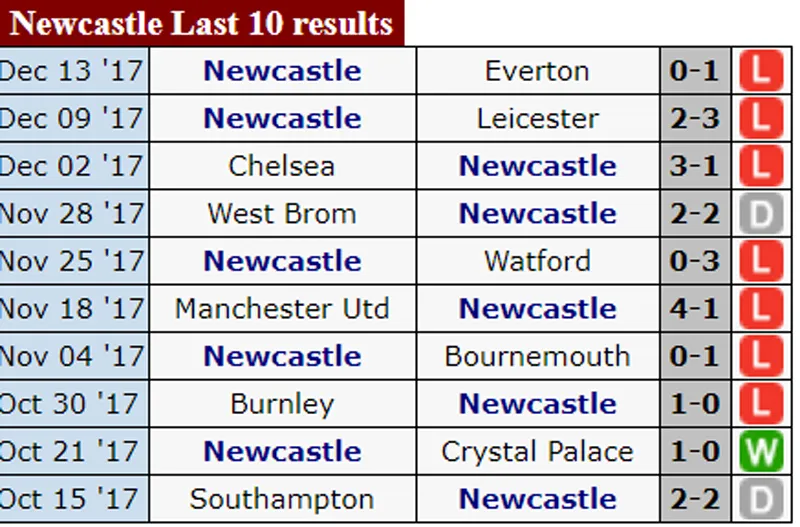Click the Newcastle Last 10 results header
Viewport: 800px width, 527px height.
pyautogui.click(x=201, y=23)
